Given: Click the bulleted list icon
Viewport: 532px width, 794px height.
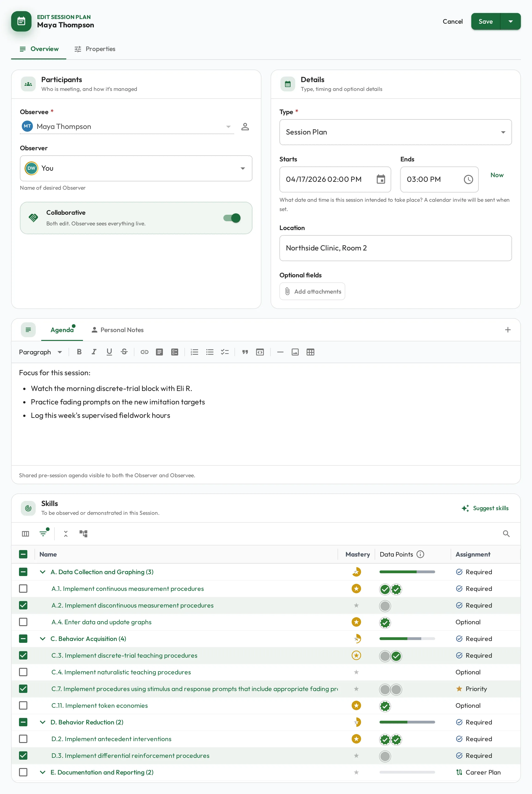Looking at the screenshot, I should pyautogui.click(x=210, y=352).
